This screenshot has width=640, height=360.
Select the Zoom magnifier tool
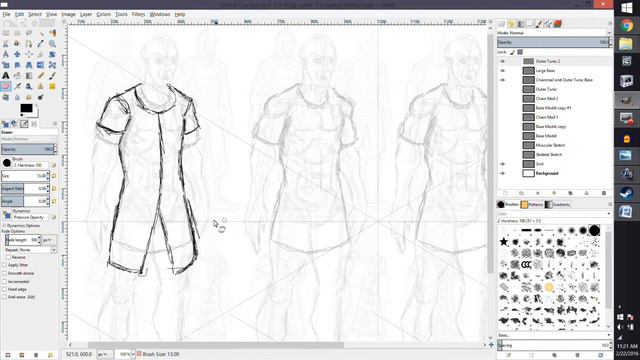(x=53, y=44)
